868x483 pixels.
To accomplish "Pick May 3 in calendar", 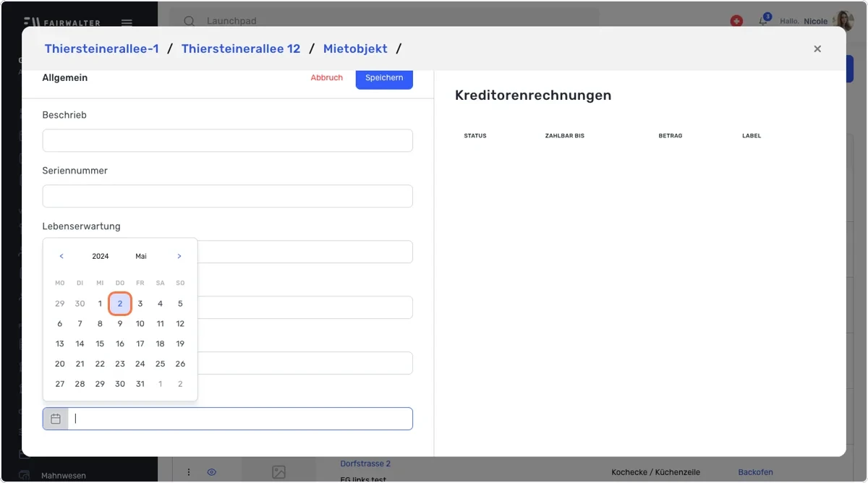I will 140,304.
